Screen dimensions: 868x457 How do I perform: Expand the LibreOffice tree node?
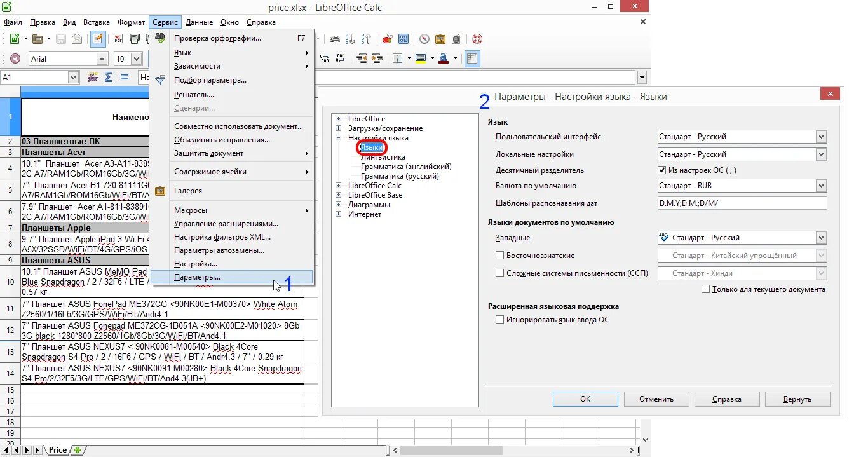pos(339,119)
